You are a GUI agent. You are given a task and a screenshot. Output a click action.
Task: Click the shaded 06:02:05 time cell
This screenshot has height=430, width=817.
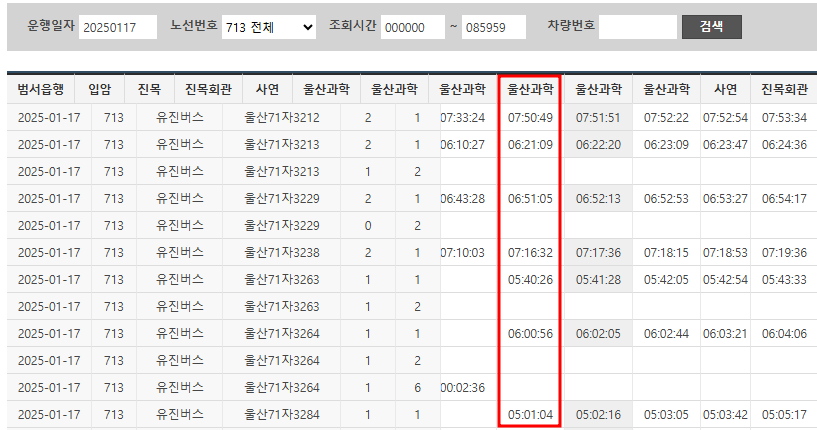(x=598, y=333)
